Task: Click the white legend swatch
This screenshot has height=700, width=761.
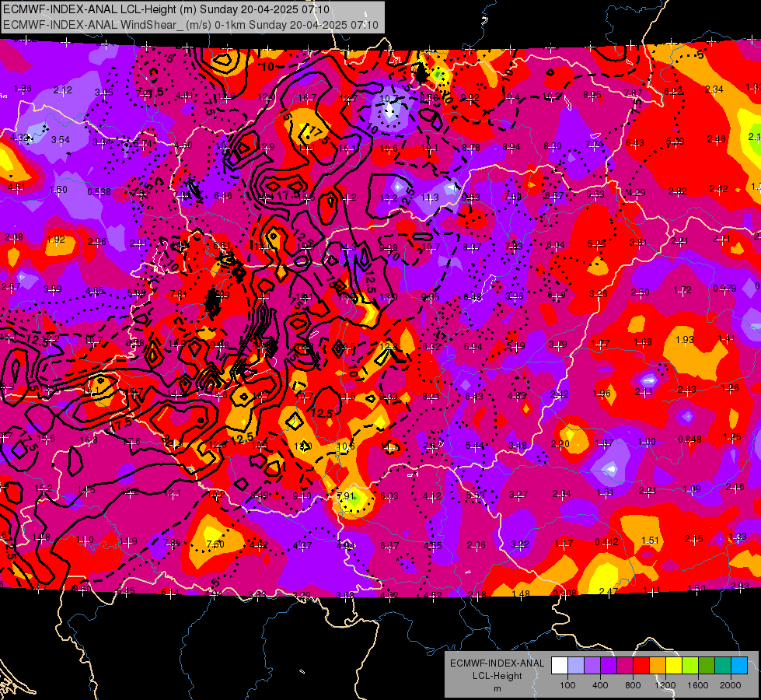Action: click(x=560, y=666)
